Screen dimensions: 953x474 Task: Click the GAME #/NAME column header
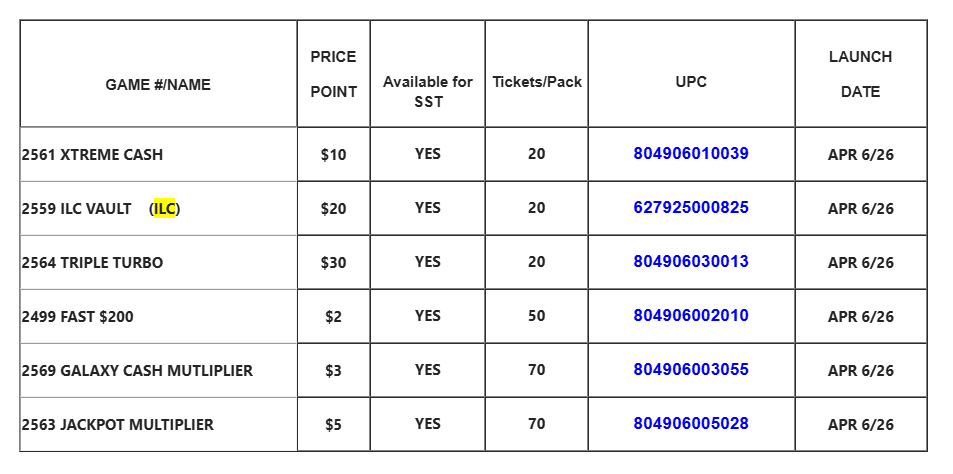[158, 85]
